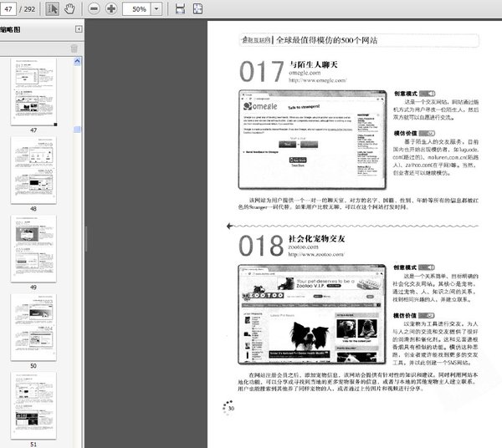Click the 与陌生人聊天 heading
The image size is (502, 448).
314,64
